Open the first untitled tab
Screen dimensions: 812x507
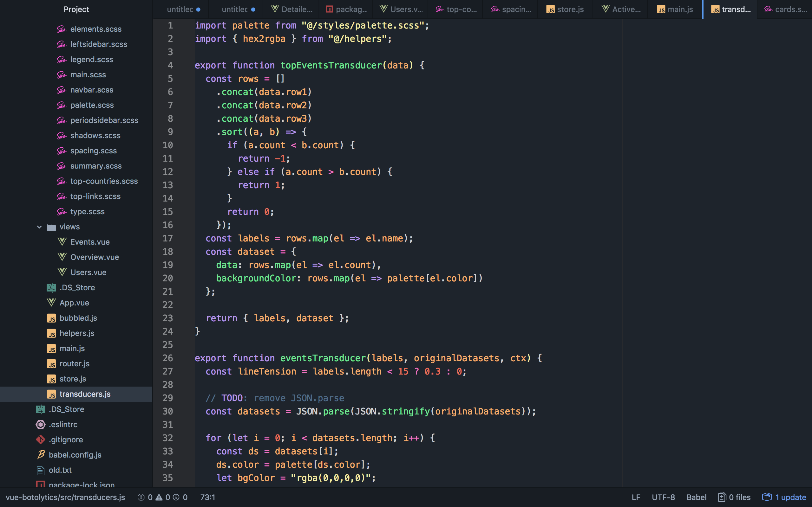(180, 10)
